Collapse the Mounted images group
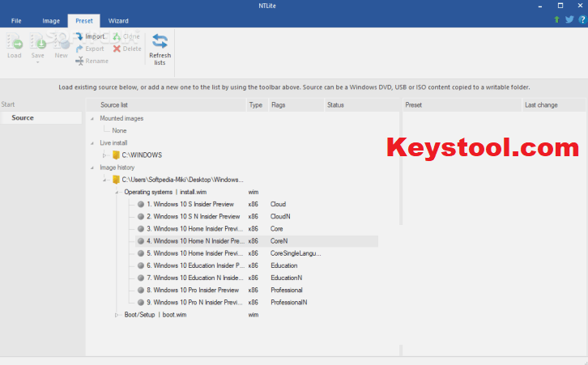Screen dimensions: 588x365 [x=92, y=118]
